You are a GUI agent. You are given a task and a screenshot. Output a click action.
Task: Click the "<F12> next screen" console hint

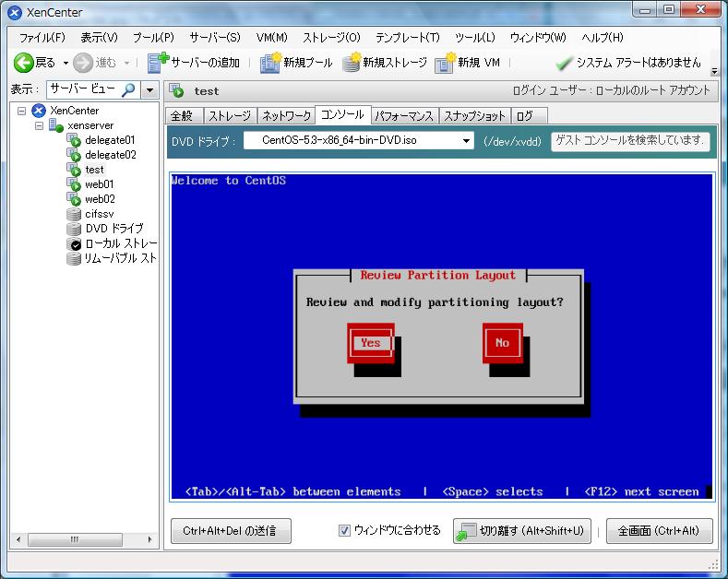[x=641, y=491]
